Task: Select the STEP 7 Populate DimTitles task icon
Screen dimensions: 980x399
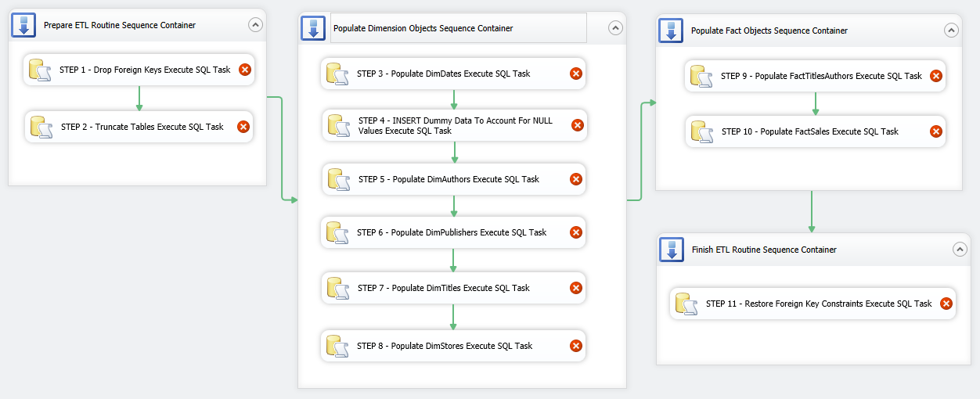Action: click(x=338, y=288)
